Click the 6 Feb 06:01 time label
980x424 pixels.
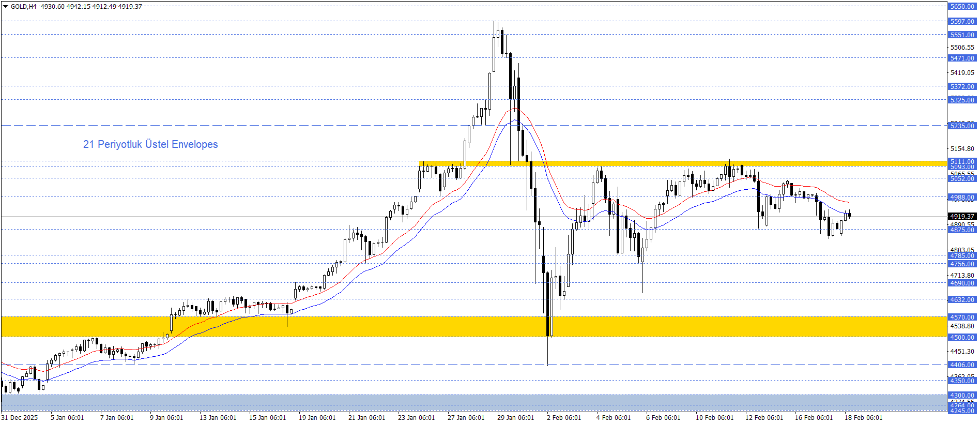(663, 418)
